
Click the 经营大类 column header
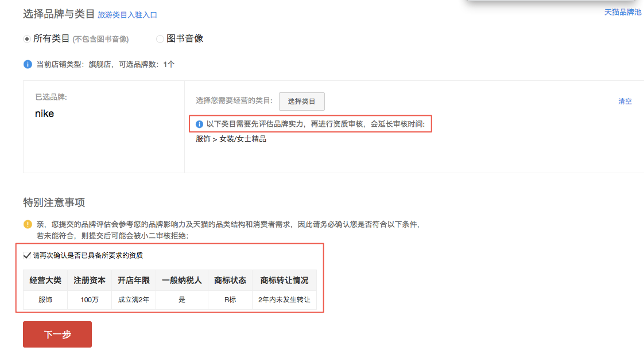pyautogui.click(x=45, y=280)
